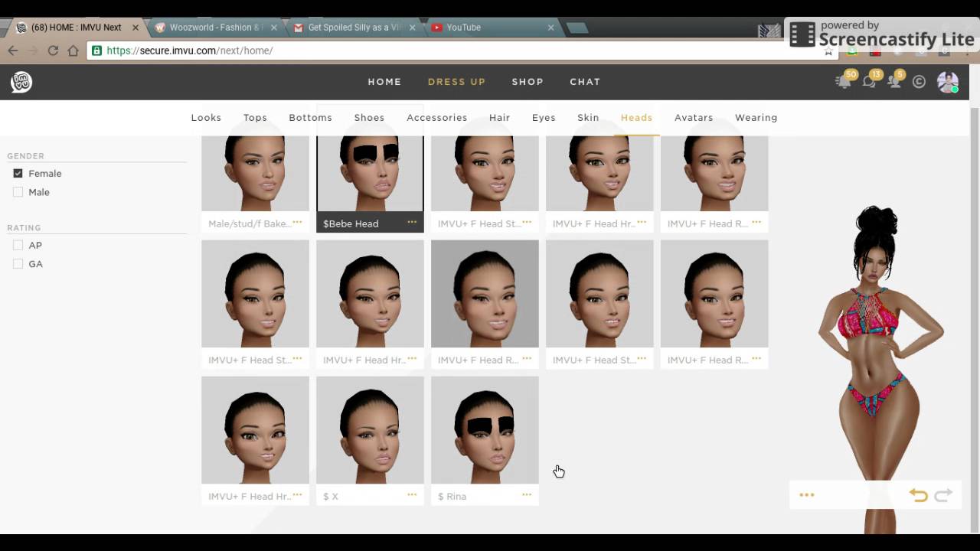Select the $Bebe Head thumbnail

(x=370, y=174)
